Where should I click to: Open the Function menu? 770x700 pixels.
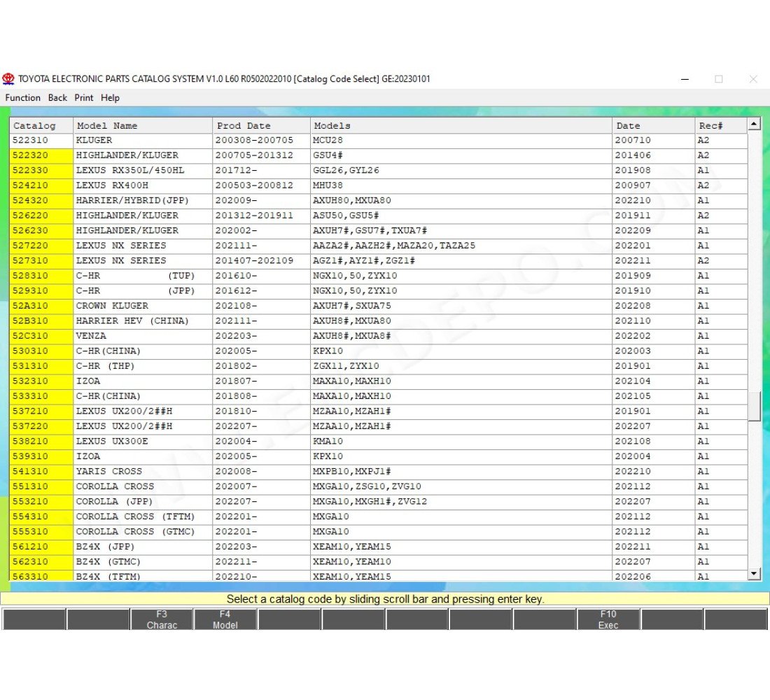(22, 98)
